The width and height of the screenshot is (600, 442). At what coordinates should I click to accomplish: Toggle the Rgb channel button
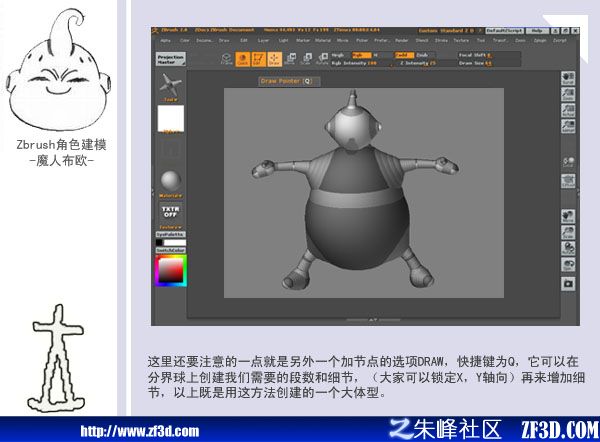(x=361, y=55)
